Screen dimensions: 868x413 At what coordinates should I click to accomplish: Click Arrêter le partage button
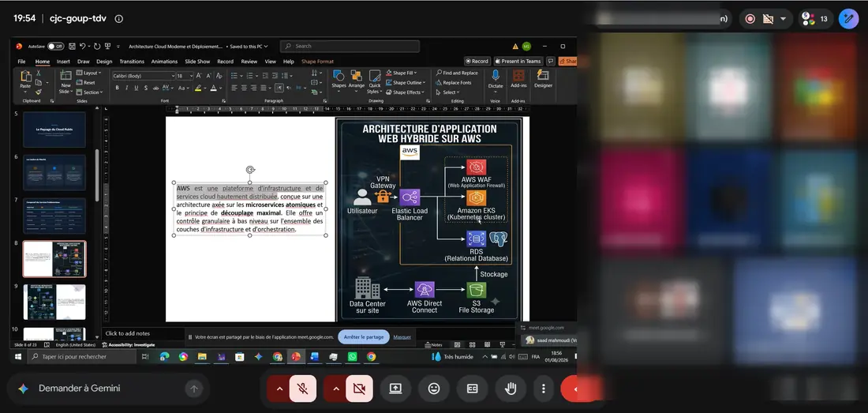[363, 336]
